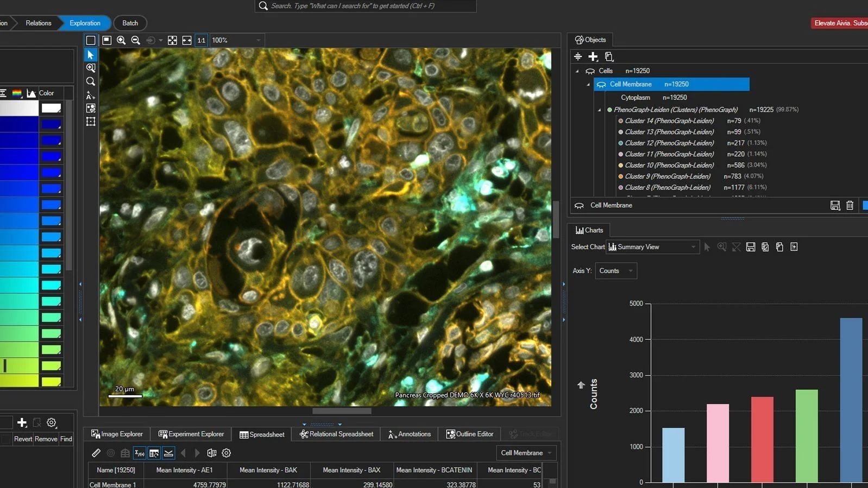Select the annotation text tool
The image size is (868, 488).
pyautogui.click(x=91, y=95)
